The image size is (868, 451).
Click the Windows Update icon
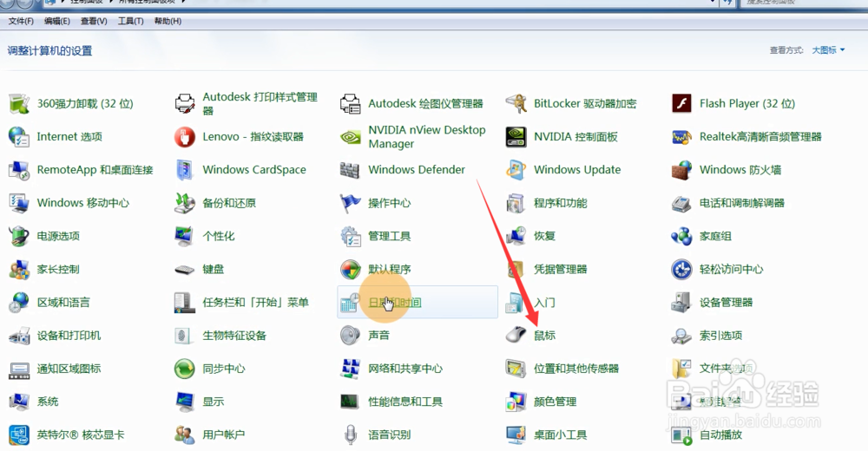click(516, 170)
